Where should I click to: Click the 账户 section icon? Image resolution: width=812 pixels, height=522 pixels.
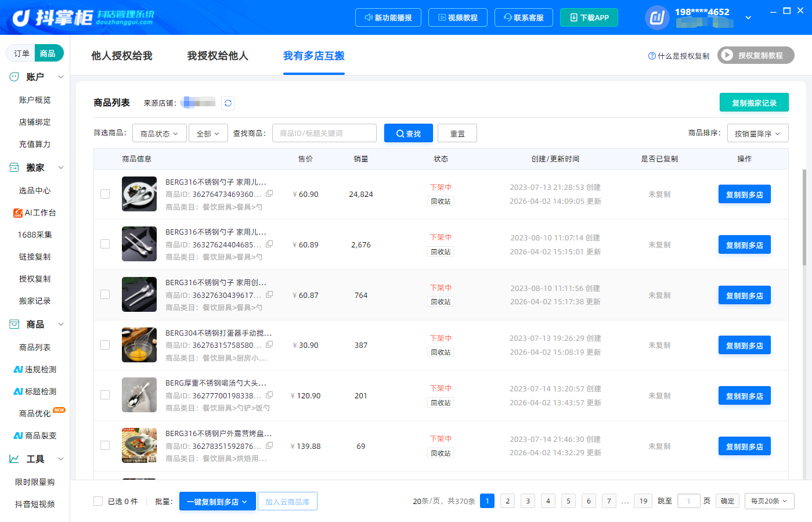[x=15, y=77]
